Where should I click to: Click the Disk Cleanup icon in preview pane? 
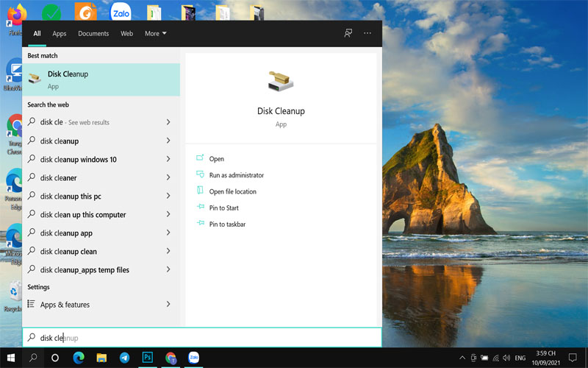(281, 82)
